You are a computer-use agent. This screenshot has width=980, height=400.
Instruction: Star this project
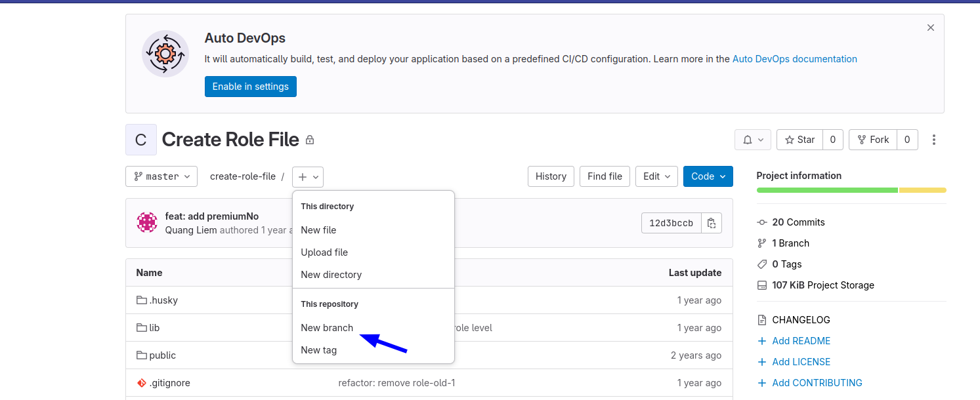point(799,140)
